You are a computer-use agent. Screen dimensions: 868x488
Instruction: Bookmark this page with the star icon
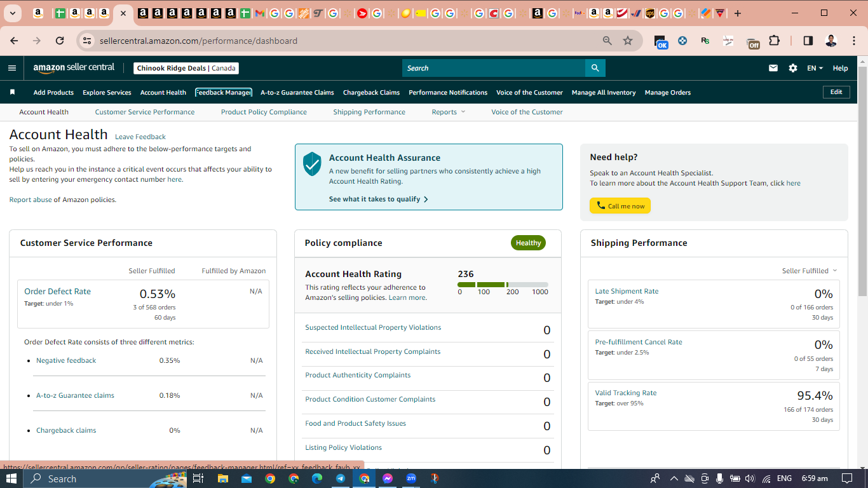click(628, 41)
